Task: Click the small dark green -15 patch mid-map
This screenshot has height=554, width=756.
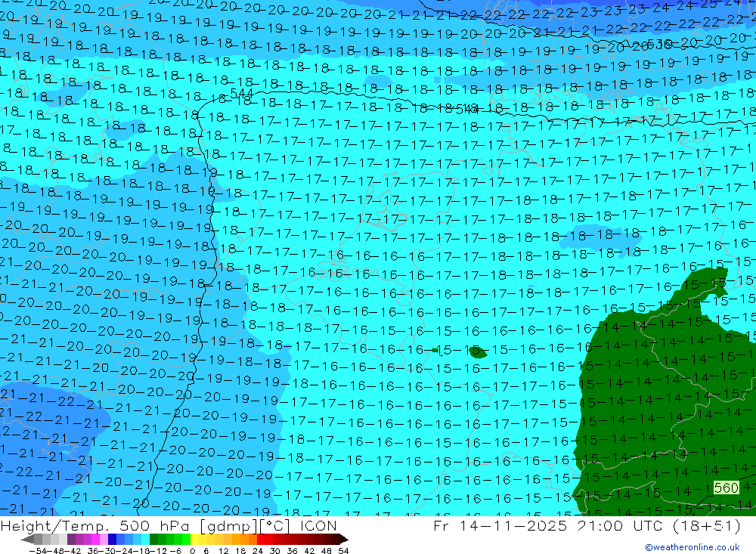Action: click(477, 352)
